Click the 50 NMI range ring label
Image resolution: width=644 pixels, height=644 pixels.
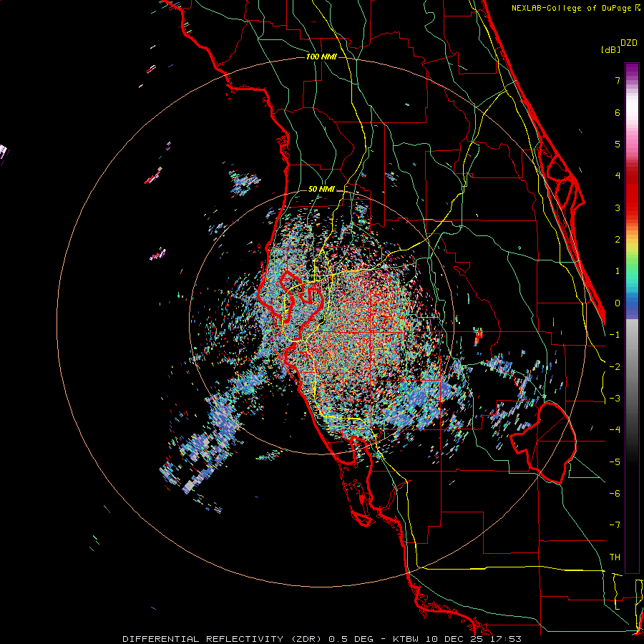pos(321,190)
